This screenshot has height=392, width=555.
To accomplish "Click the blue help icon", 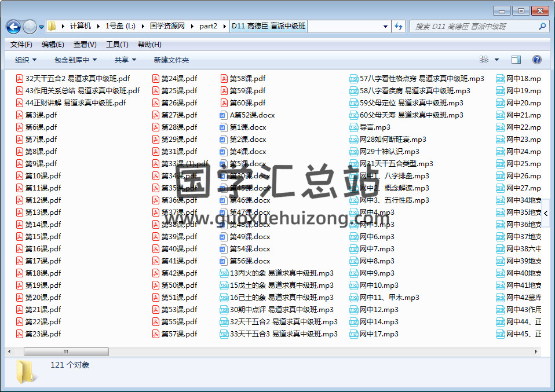I will pos(536,60).
